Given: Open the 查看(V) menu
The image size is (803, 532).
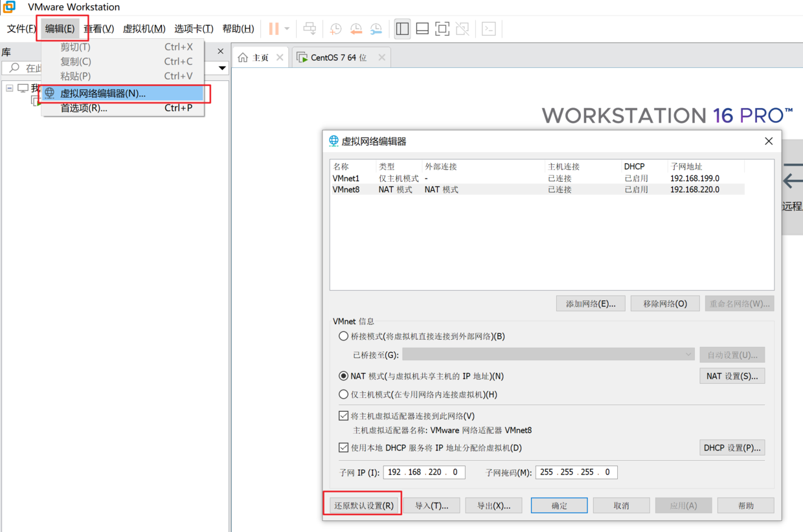Looking at the screenshot, I should [x=98, y=28].
